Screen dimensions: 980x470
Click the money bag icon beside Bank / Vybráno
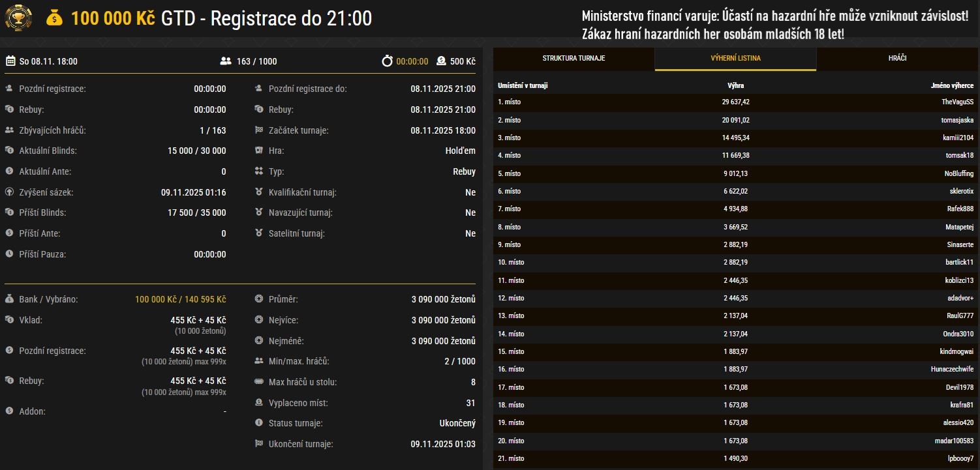click(x=9, y=299)
